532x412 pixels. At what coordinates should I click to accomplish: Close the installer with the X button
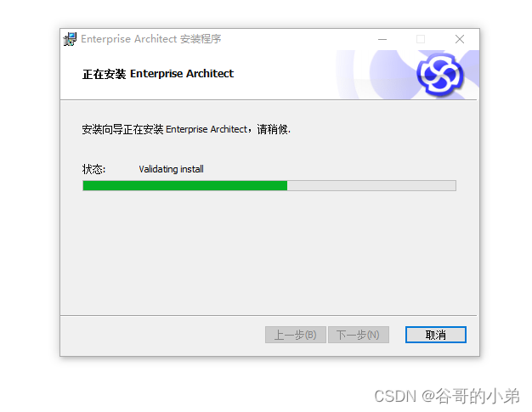460,39
